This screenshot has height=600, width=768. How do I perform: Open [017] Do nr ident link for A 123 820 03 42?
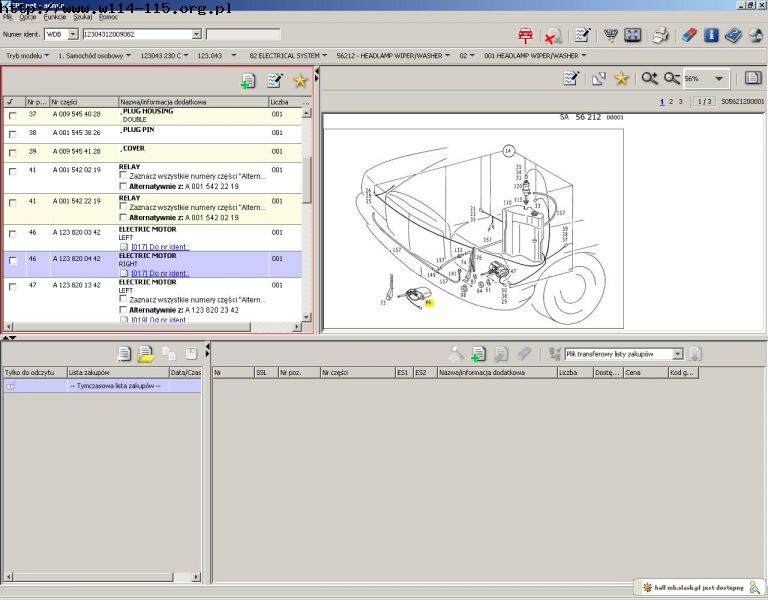[x=160, y=247]
